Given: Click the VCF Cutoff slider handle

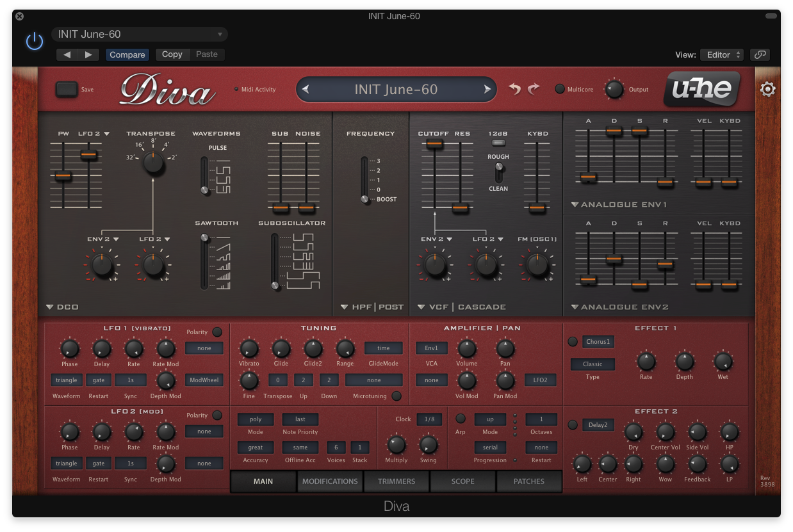Looking at the screenshot, I should point(434,144).
